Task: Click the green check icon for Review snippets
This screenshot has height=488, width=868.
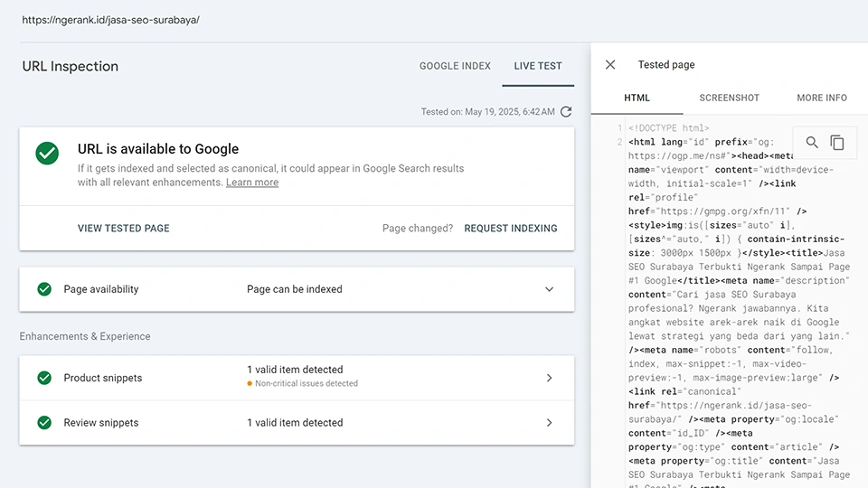Action: click(x=43, y=423)
